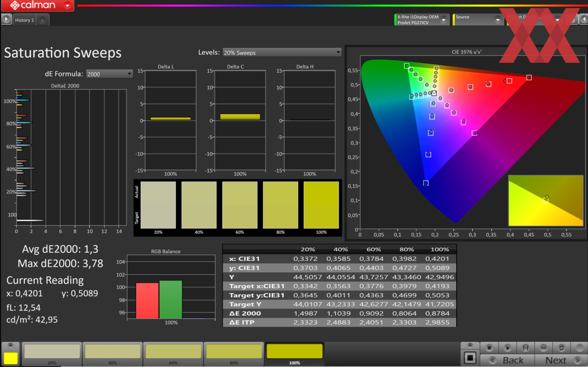The height and width of the screenshot is (367, 588).
Task: Click the 100% column header in data table
Action: point(439,249)
